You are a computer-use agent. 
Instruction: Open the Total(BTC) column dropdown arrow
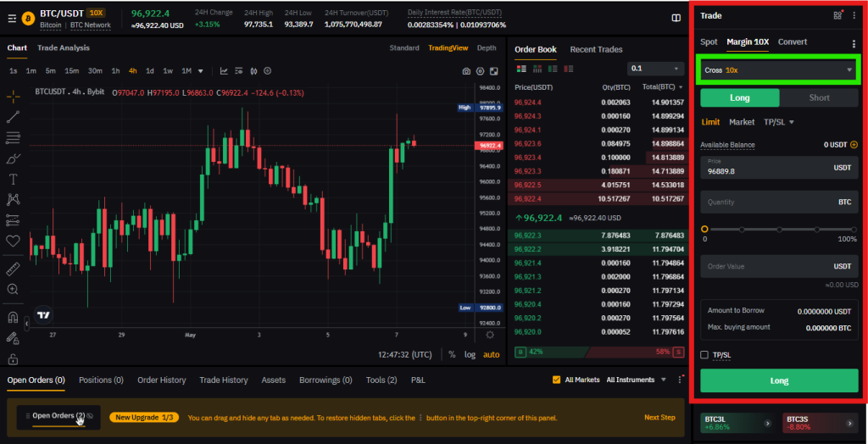point(681,87)
